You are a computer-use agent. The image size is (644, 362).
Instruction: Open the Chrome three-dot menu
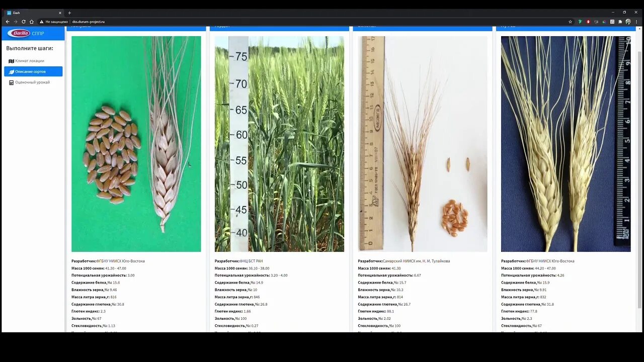tap(636, 22)
